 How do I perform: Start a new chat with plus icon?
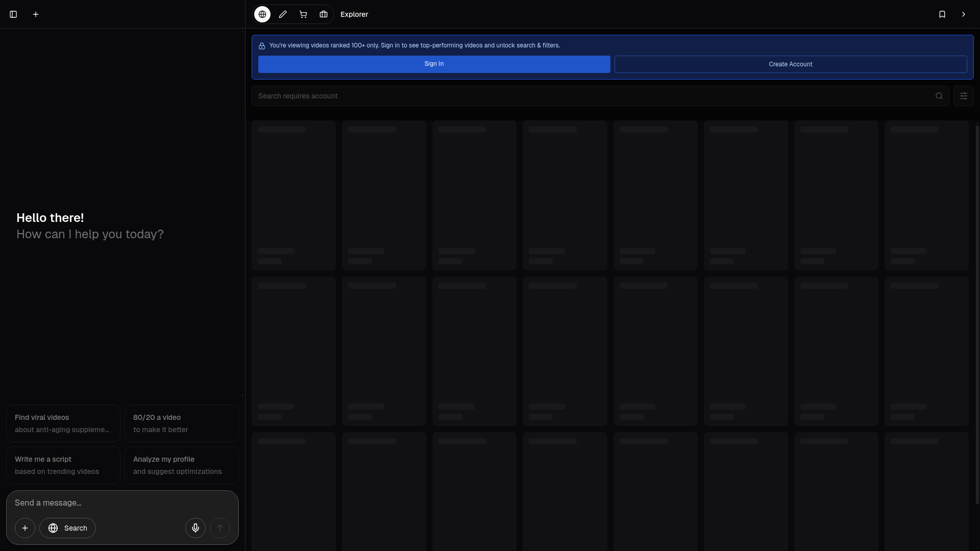click(x=36, y=14)
